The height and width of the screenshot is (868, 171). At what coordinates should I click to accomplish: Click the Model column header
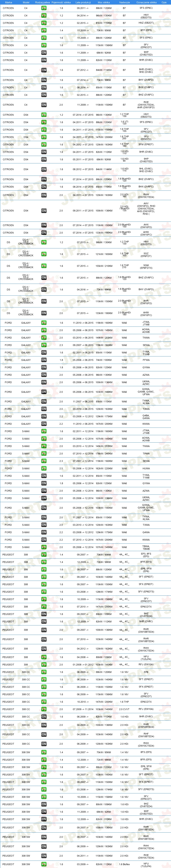26,2
